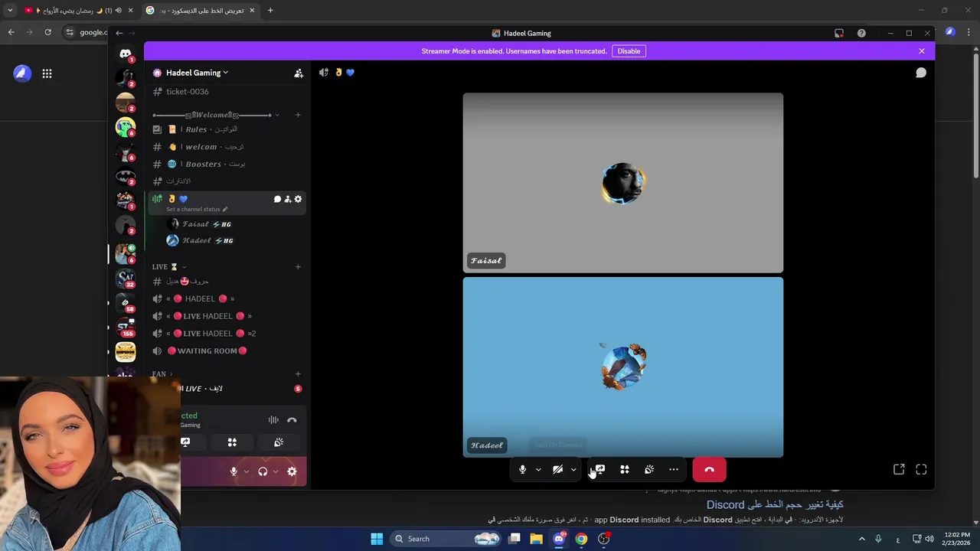Open noise suppression waveform icon in voice panel

[x=273, y=419]
